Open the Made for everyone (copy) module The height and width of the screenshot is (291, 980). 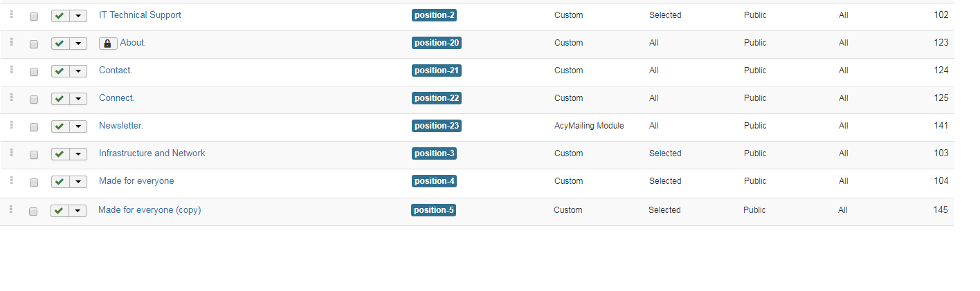click(149, 210)
